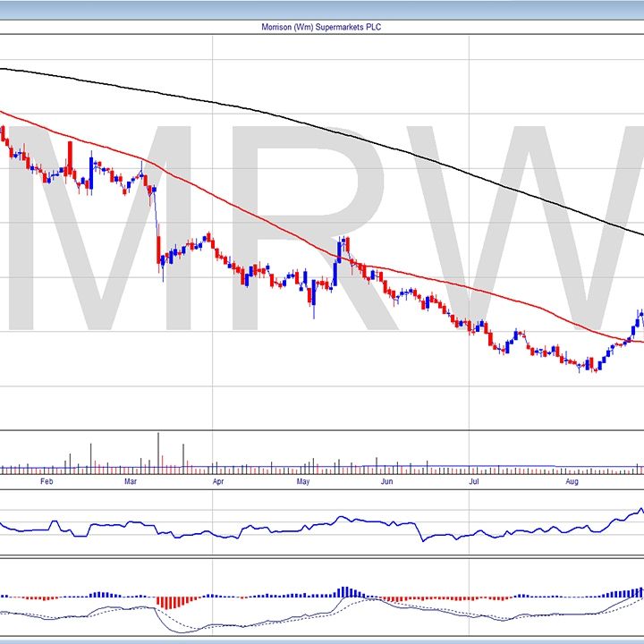644x644 pixels.
Task: Select the Mar label on the date axis
Action: pyautogui.click(x=131, y=481)
